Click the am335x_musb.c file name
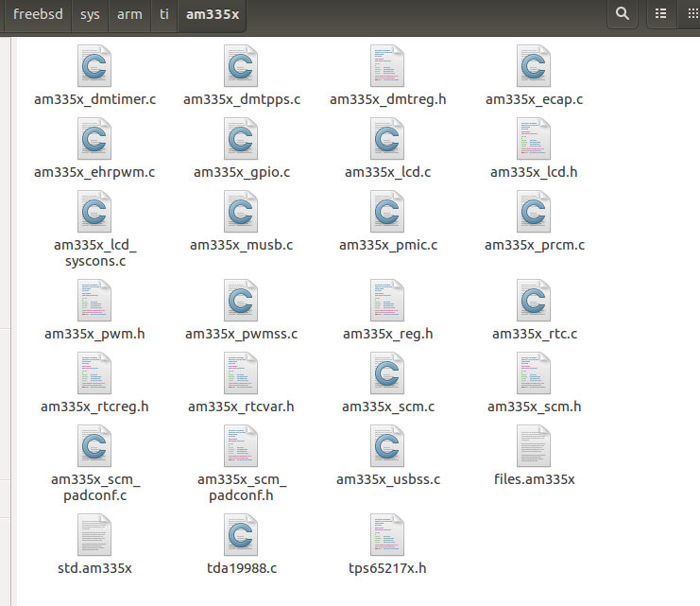This screenshot has height=606, width=700. coord(242,245)
